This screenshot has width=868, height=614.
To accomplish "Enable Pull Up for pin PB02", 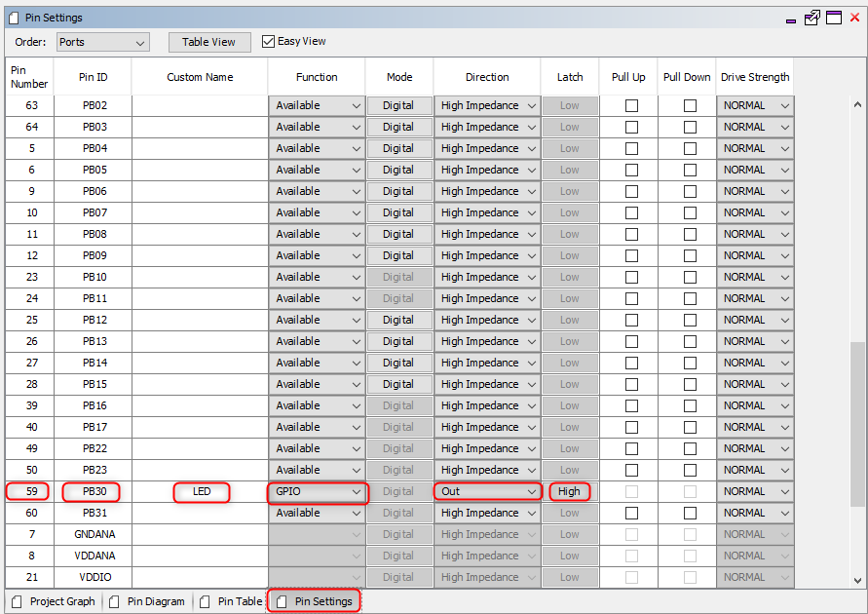I will pos(631,105).
